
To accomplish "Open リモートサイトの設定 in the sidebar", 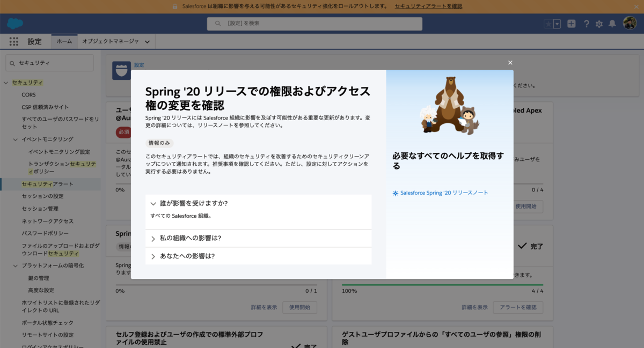I will 48,335.
